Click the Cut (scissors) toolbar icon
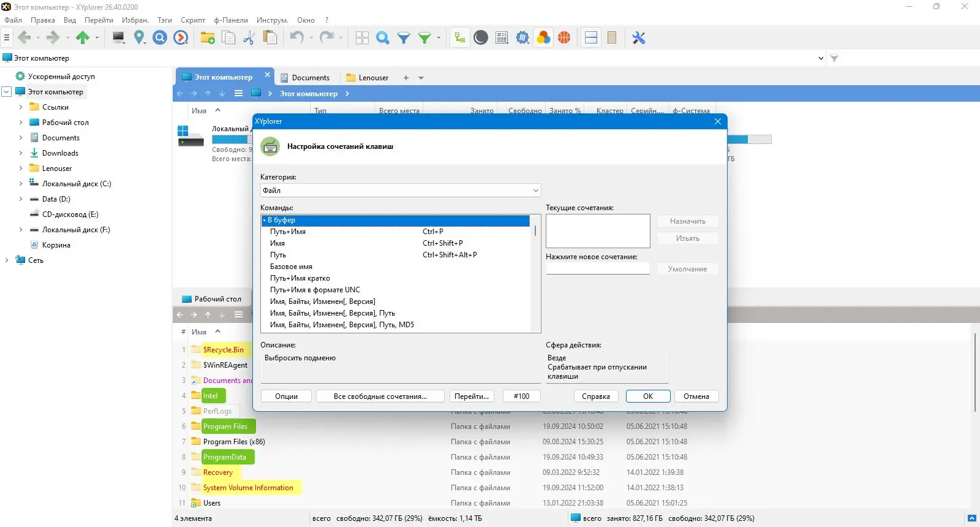Image resolution: width=980 pixels, height=527 pixels. click(x=249, y=38)
